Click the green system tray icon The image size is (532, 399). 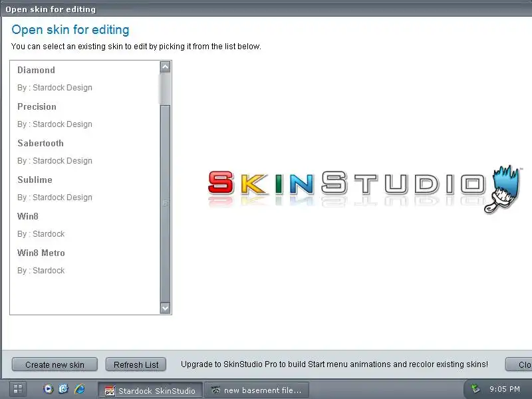coord(475,388)
